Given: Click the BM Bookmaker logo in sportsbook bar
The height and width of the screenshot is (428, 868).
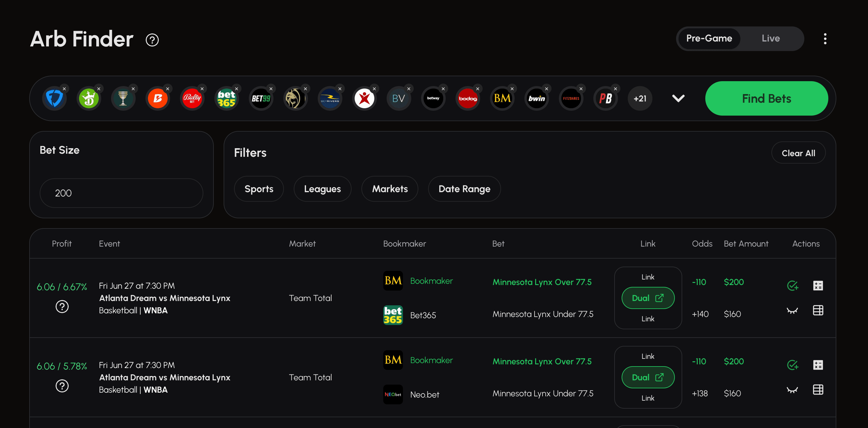Looking at the screenshot, I should coord(502,98).
